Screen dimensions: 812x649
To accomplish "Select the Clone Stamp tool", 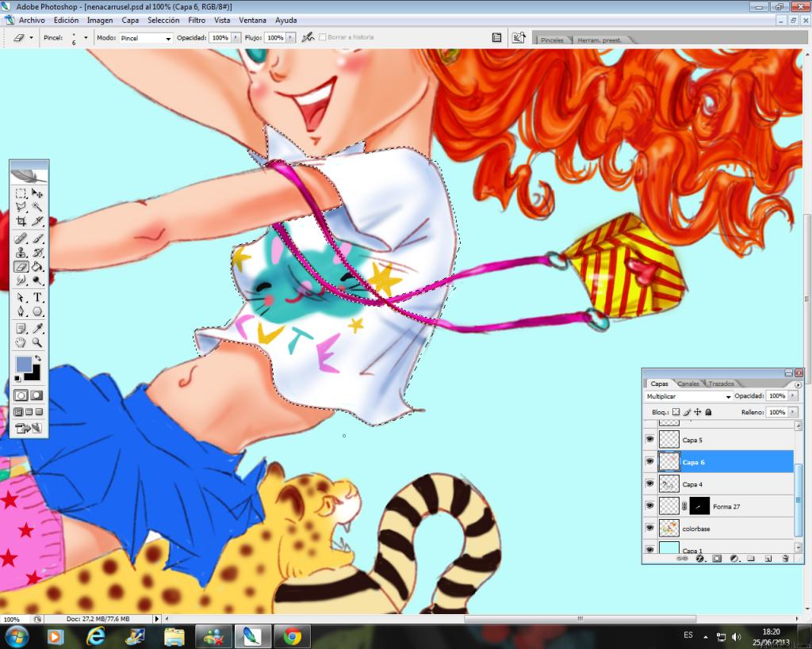I will point(21,253).
